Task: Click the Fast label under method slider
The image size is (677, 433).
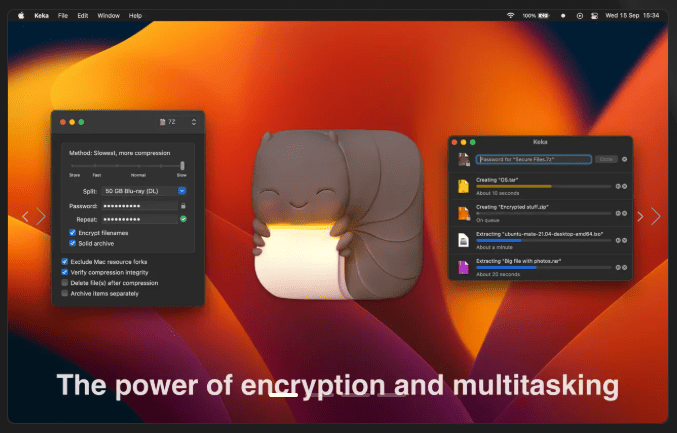Action: 97,175
